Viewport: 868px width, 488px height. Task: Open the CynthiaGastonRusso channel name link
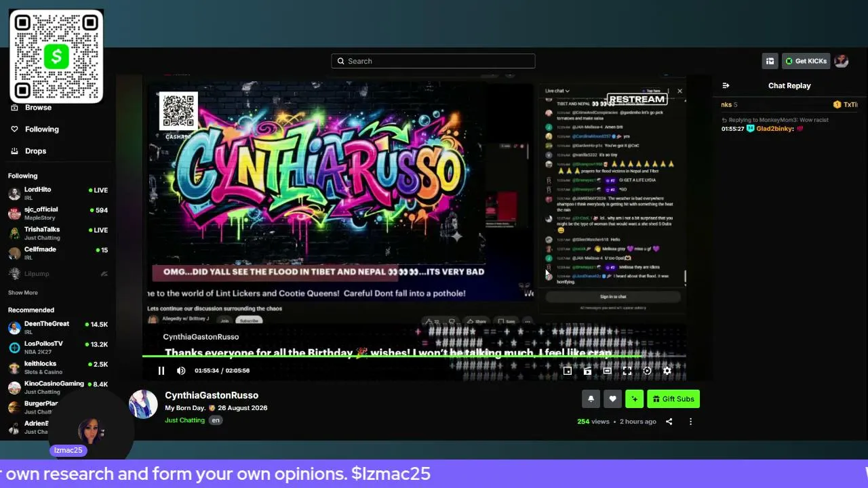coord(212,395)
